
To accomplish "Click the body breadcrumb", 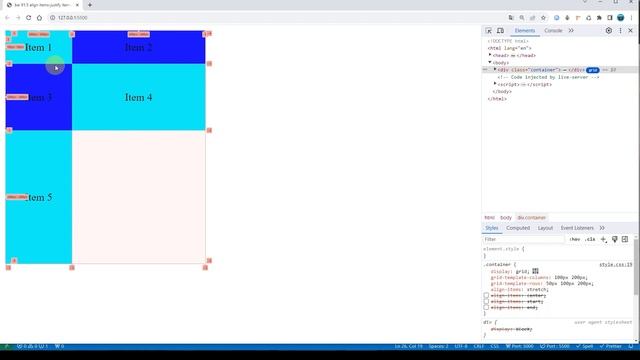I will click(x=506, y=218).
